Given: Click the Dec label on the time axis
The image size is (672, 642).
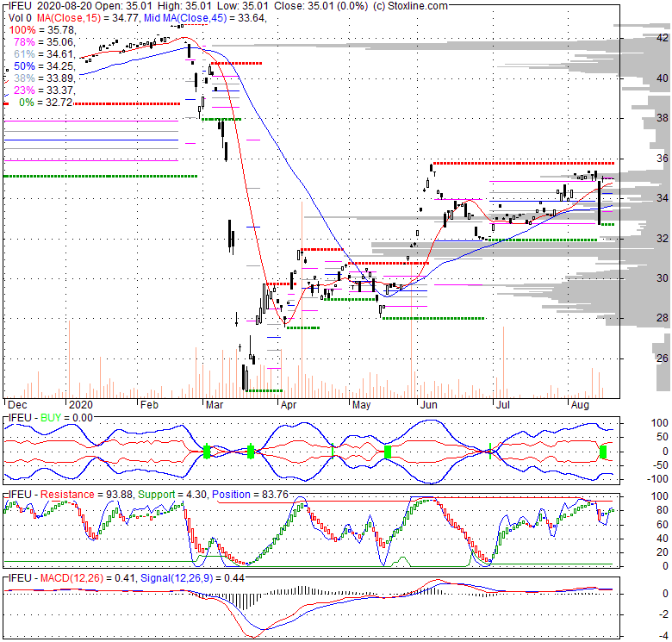Looking at the screenshot, I should (x=17, y=405).
